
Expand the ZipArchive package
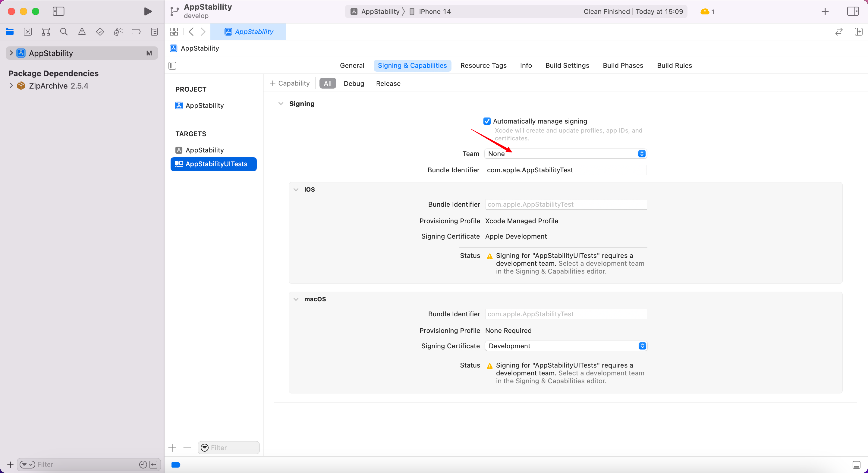[11, 86]
